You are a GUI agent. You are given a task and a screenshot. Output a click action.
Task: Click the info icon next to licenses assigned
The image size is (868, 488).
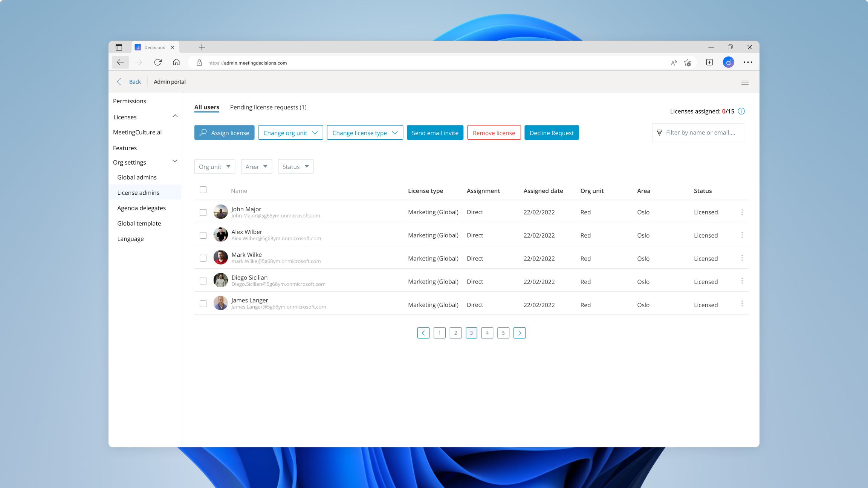coord(741,111)
